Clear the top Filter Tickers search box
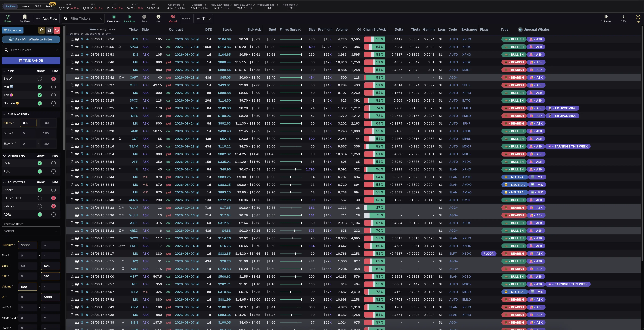The width and height of the screenshot is (644, 330). pyautogui.click(x=101, y=18)
